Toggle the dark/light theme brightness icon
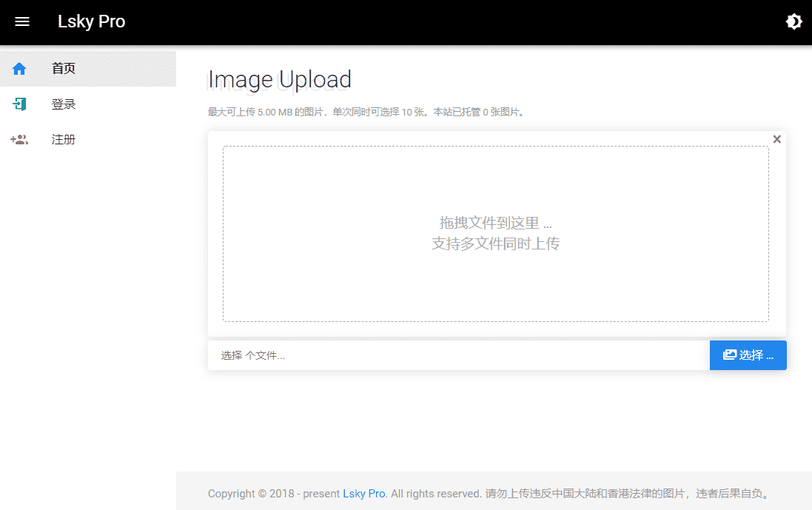The image size is (812, 510). (793, 22)
